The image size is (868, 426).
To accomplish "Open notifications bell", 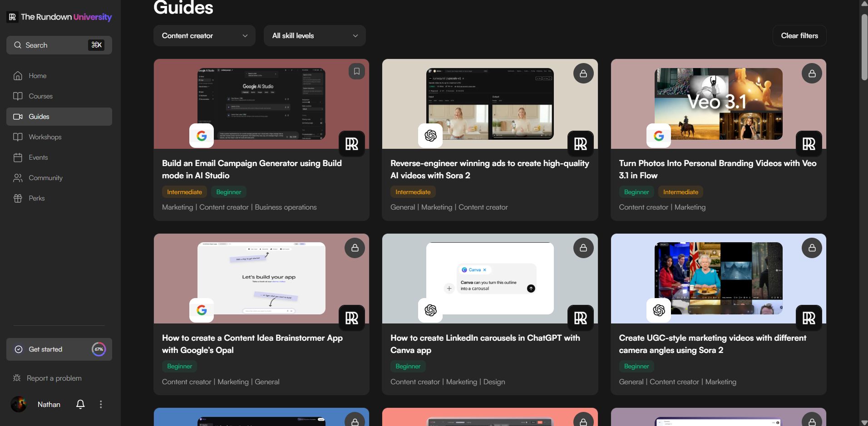I will coord(80,404).
